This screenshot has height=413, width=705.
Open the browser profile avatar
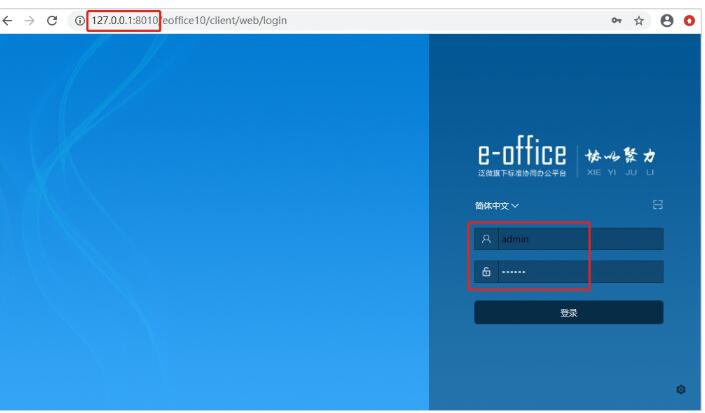pyautogui.click(x=667, y=21)
